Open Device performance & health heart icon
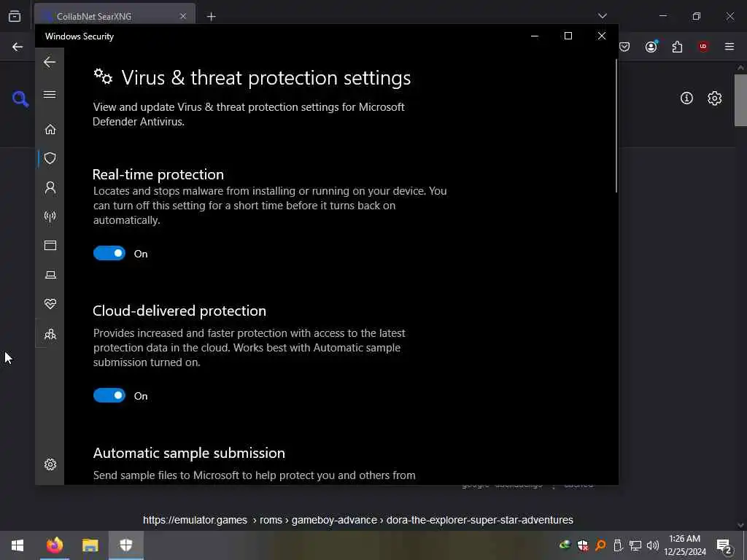Image resolution: width=747 pixels, height=560 pixels. (x=50, y=304)
